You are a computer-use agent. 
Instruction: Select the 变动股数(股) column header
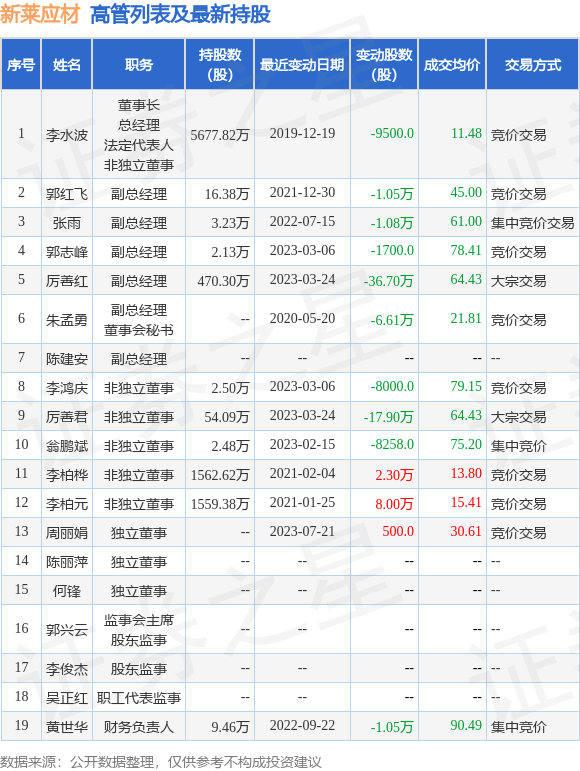tap(384, 64)
